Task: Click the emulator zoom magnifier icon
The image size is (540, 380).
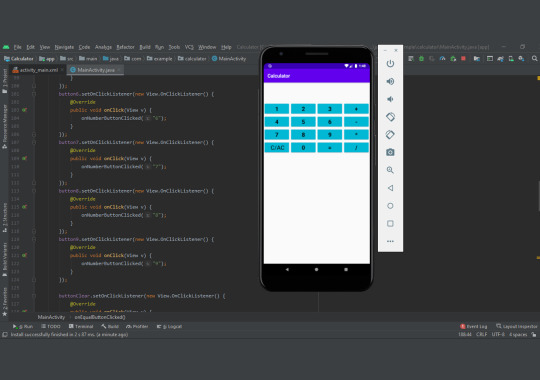Action: (x=390, y=170)
